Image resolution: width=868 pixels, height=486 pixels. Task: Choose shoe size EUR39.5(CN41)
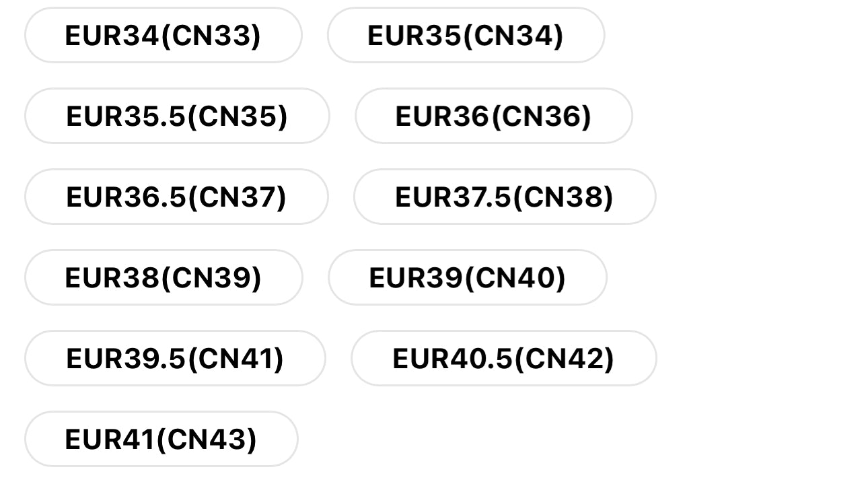click(x=175, y=358)
